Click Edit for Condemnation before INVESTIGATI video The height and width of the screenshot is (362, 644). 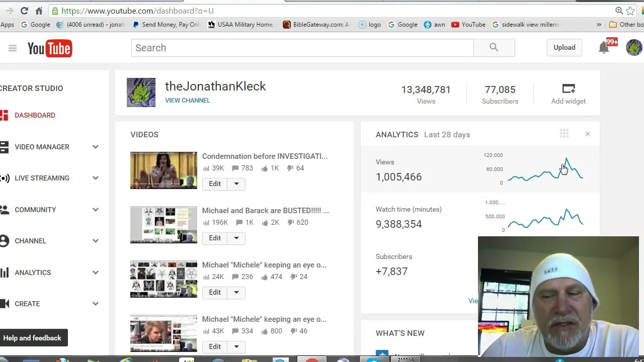click(x=215, y=184)
